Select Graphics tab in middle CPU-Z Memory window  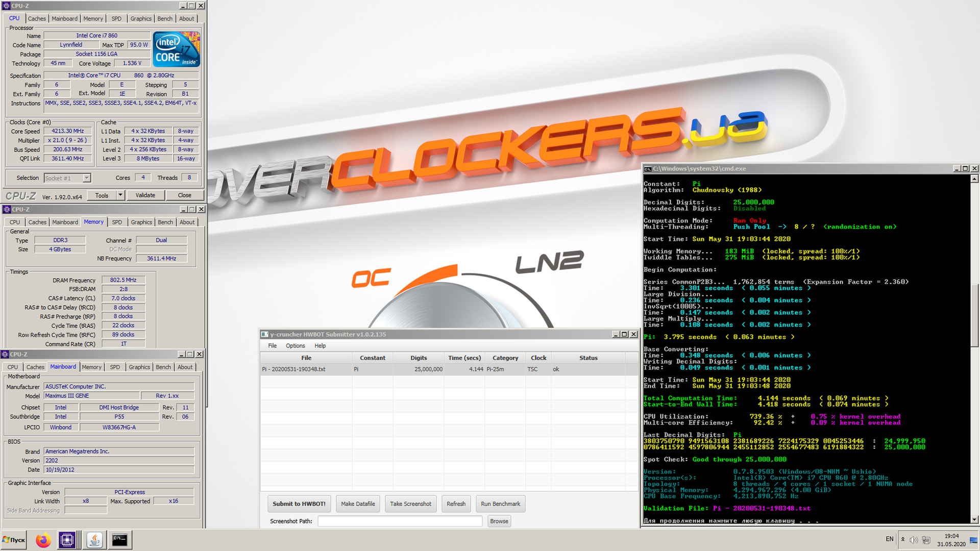(x=141, y=222)
